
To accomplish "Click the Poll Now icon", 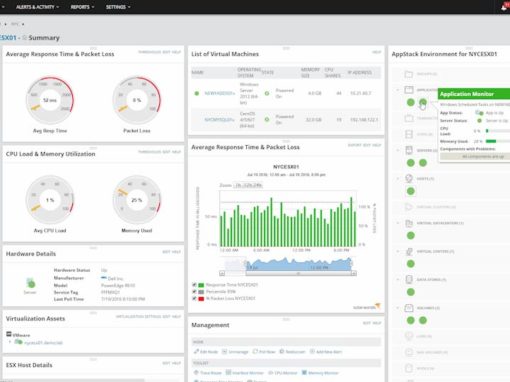I will click(x=255, y=351).
